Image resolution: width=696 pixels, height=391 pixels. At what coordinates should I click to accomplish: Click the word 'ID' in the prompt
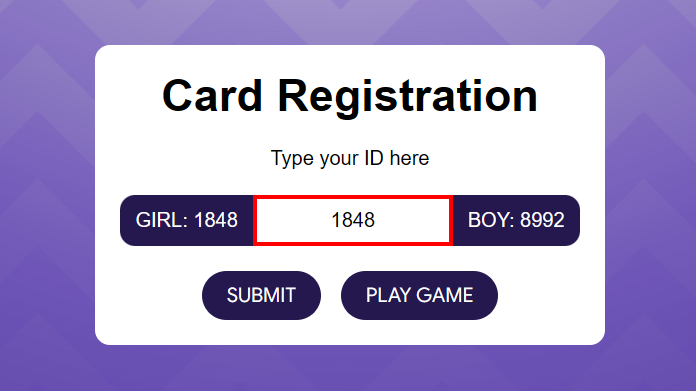[x=374, y=158]
